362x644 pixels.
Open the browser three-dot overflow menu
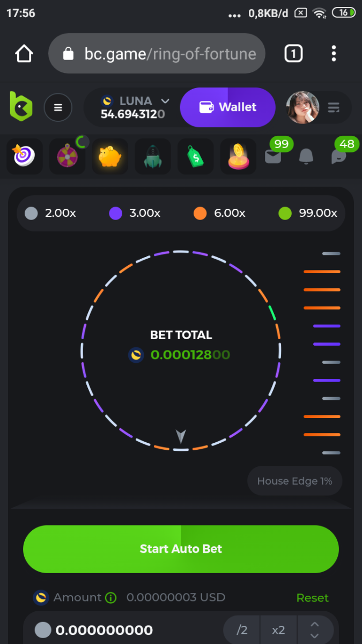click(x=334, y=54)
